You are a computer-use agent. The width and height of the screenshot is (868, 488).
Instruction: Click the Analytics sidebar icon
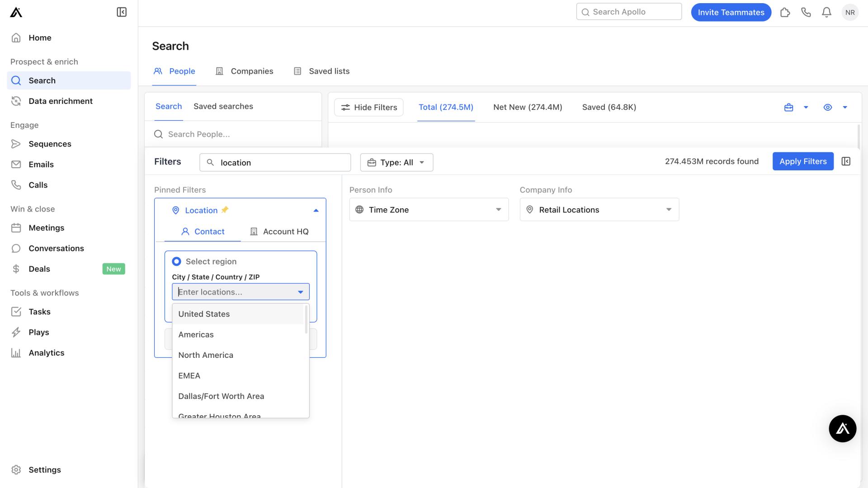coord(16,353)
